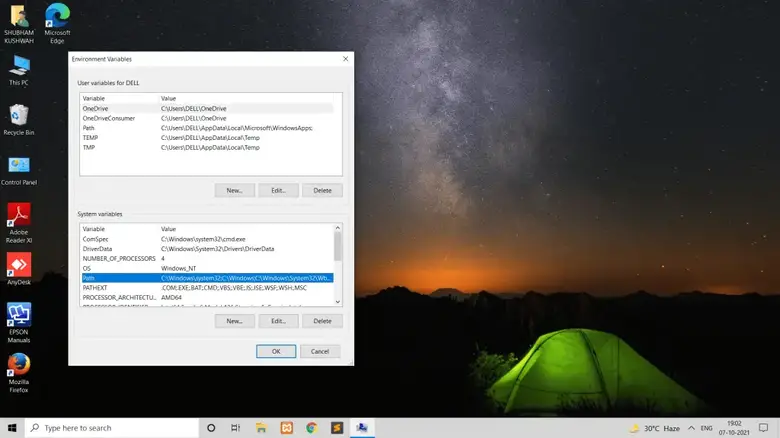This screenshot has width=780, height=438.
Task: Click Value column header in System variables
Action: click(246, 229)
